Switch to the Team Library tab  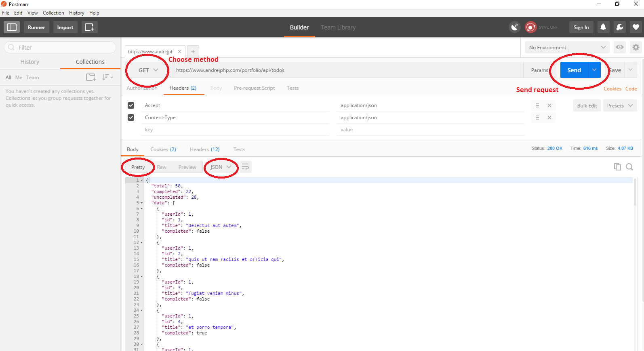tap(338, 27)
